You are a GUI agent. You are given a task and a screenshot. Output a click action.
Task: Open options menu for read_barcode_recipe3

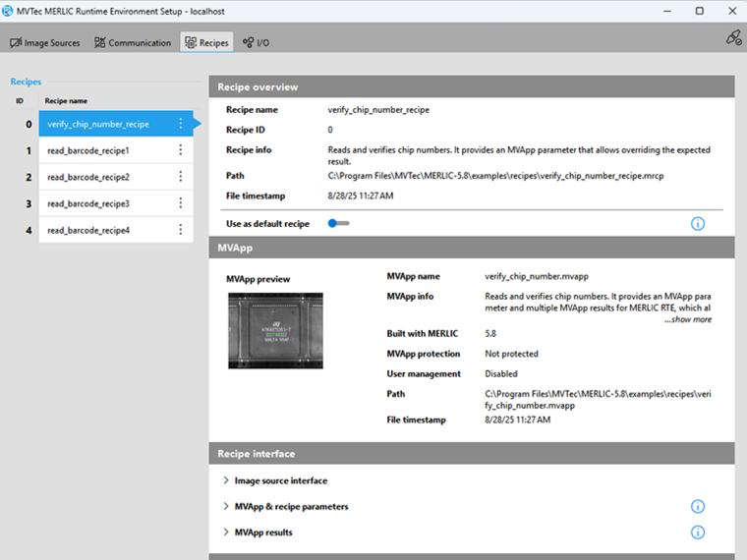(x=181, y=203)
